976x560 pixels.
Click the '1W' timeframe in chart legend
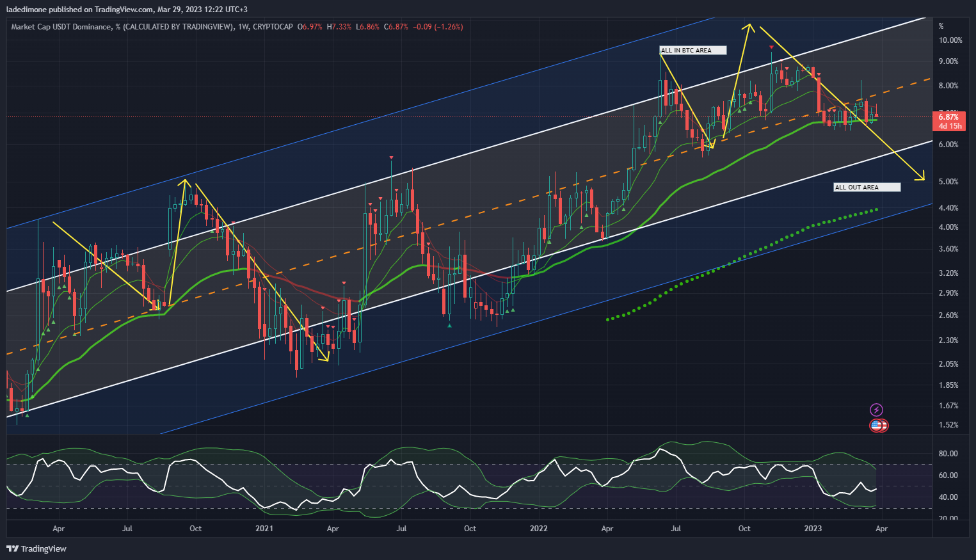point(243,27)
